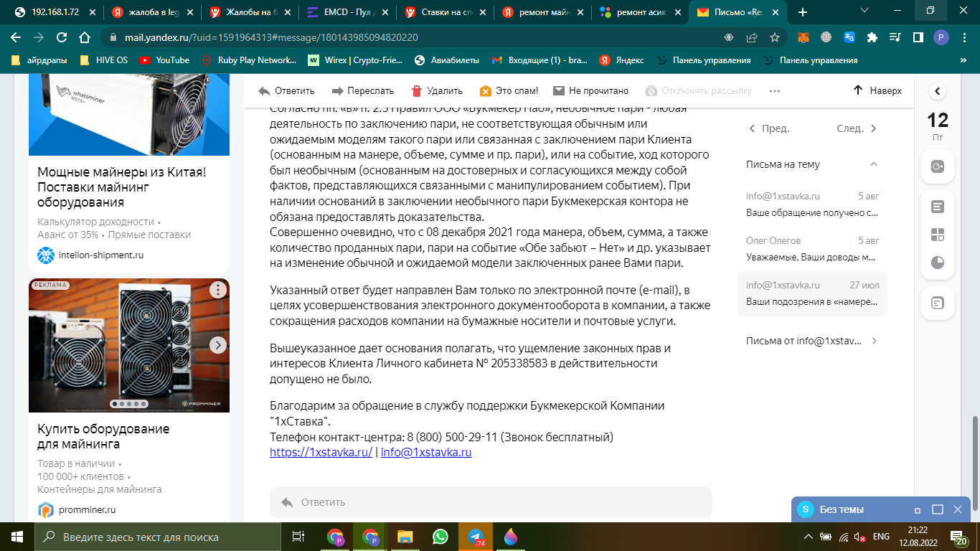This screenshot has width=980, height=551.
Task: Open the three-dots more actions menu
Action: click(774, 91)
